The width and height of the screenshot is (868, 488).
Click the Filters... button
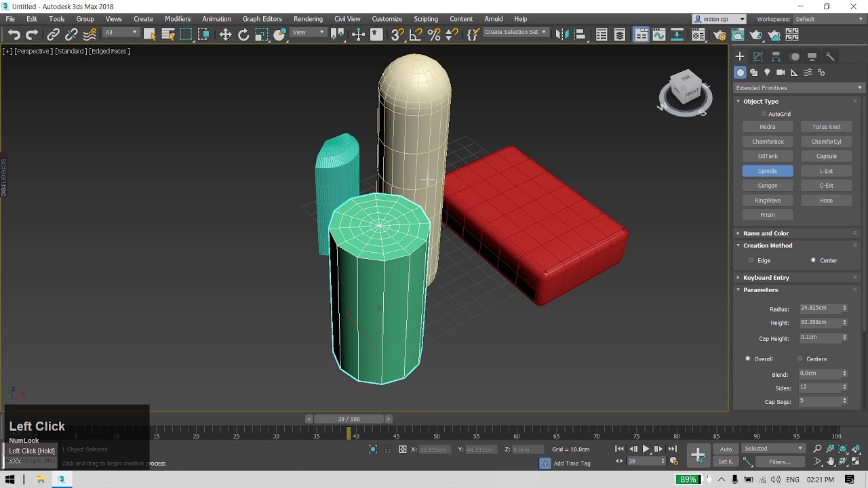coord(780,462)
